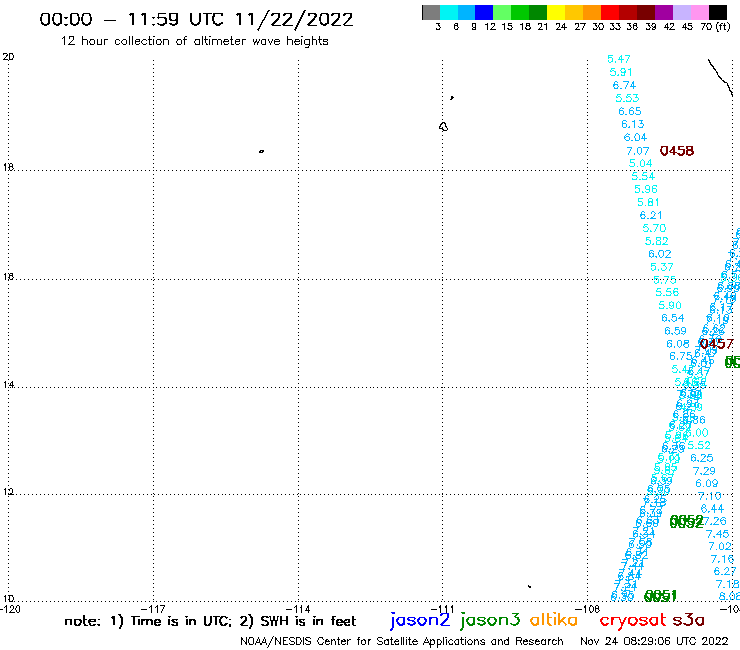The height and width of the screenshot is (650, 740).
Task: Click the wave height value 5.90
Action: tap(670, 305)
